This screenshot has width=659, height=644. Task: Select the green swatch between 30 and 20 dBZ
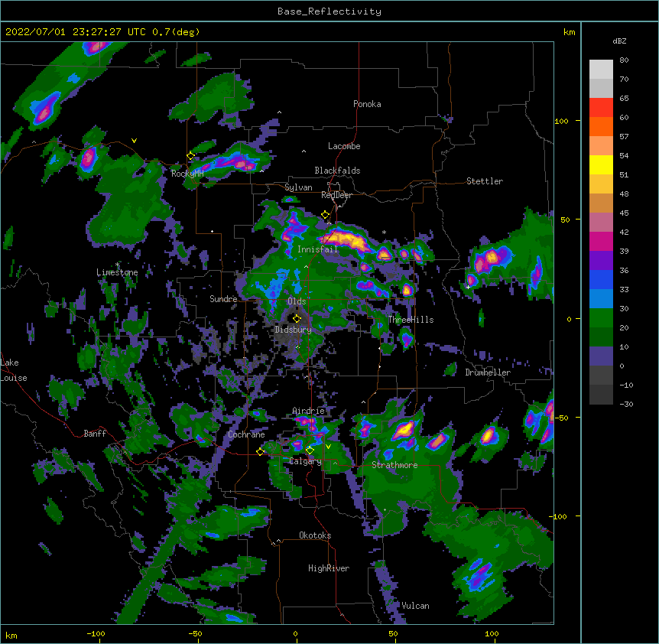(x=601, y=318)
